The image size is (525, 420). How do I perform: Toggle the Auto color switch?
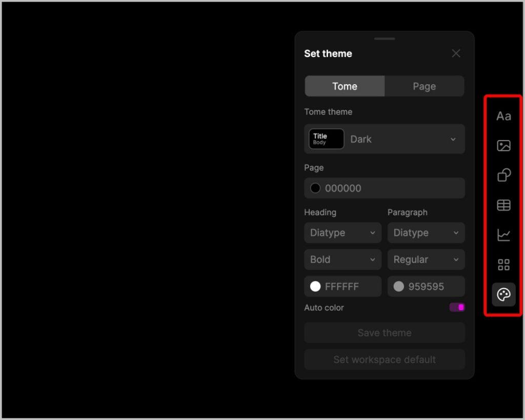pos(457,307)
